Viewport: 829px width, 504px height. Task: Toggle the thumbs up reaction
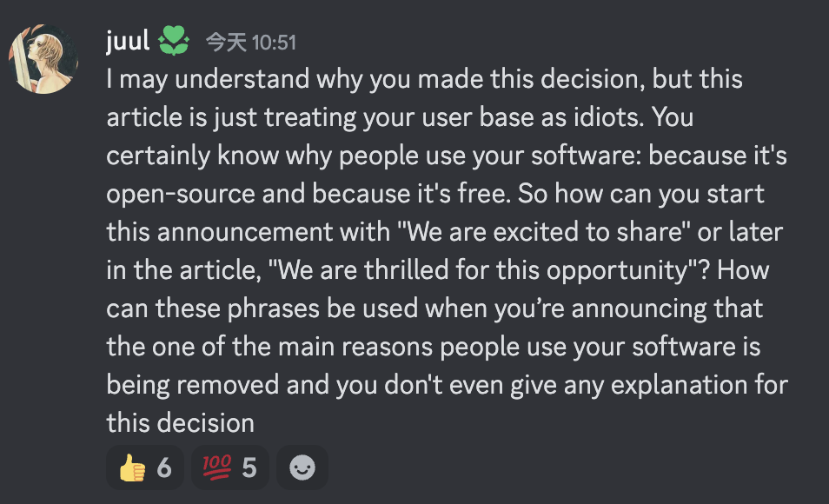coord(145,468)
